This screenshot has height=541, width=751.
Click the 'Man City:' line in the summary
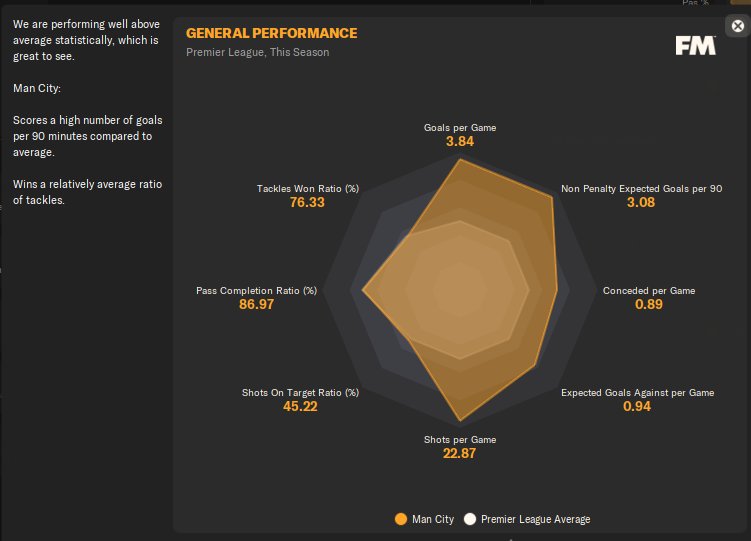coord(38,88)
